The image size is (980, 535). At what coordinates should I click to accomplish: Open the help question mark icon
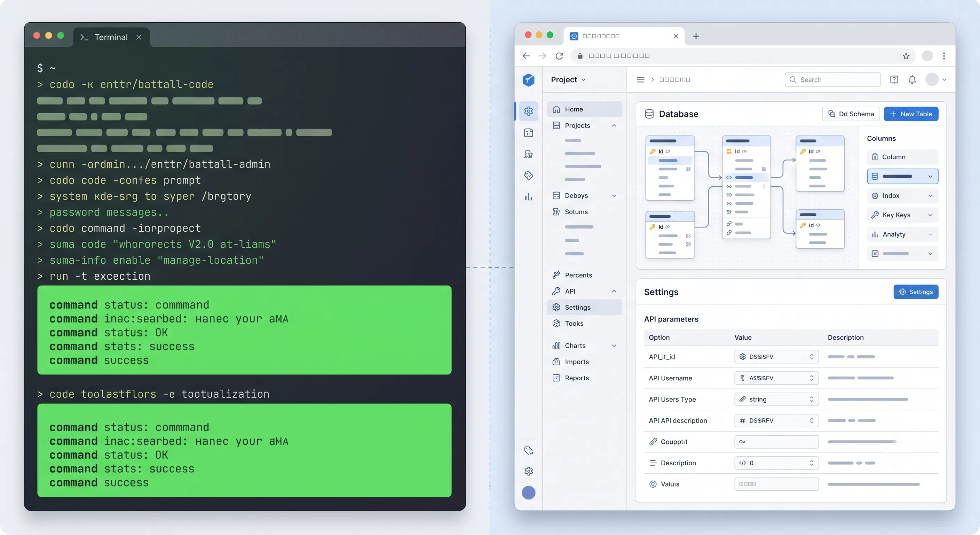click(894, 79)
